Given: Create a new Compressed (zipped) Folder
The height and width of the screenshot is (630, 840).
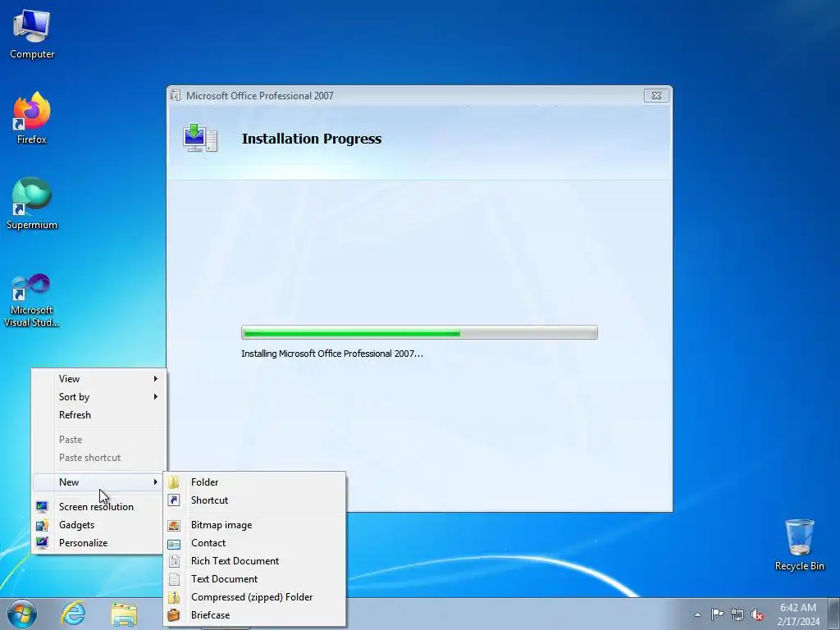Looking at the screenshot, I should click(x=254, y=597).
